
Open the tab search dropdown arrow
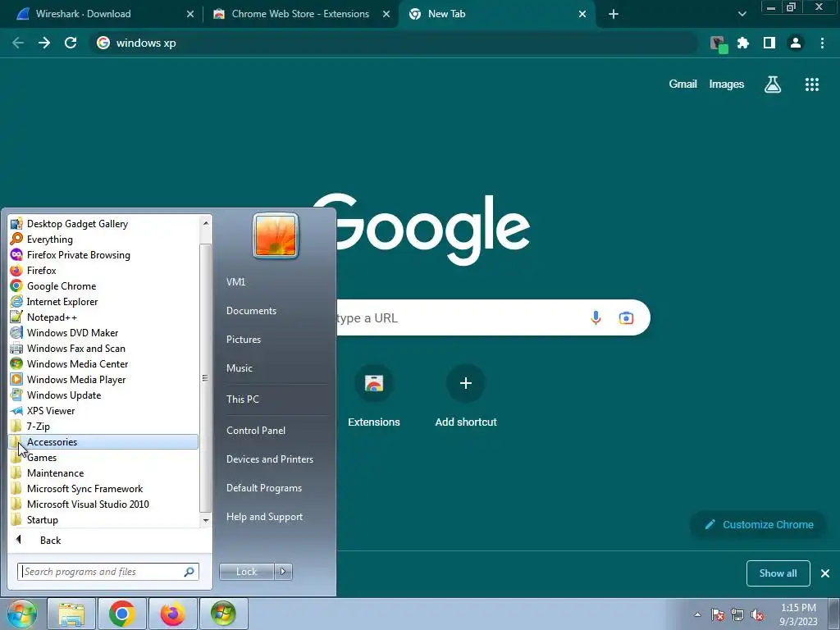[x=742, y=15]
